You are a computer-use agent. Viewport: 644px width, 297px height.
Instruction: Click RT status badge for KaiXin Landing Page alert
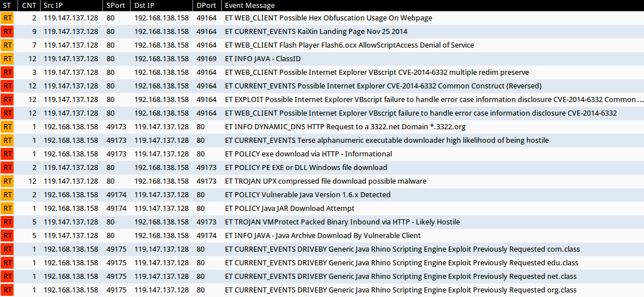pos(7,32)
